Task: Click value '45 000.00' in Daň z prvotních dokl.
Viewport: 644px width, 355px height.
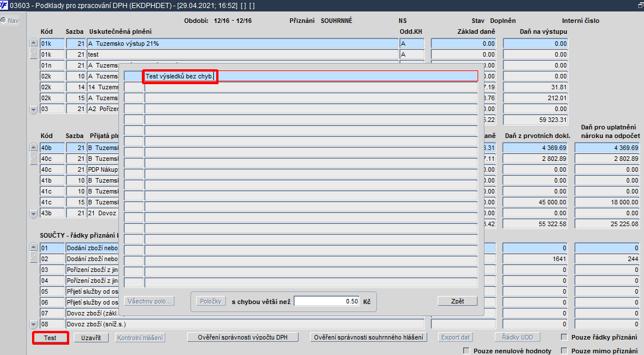Action: (535, 202)
